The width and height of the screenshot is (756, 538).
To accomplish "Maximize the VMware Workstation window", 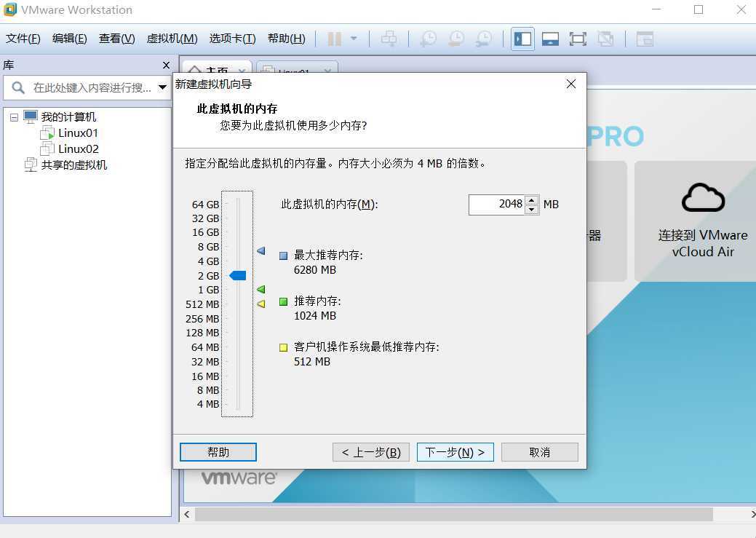I will (698, 9).
